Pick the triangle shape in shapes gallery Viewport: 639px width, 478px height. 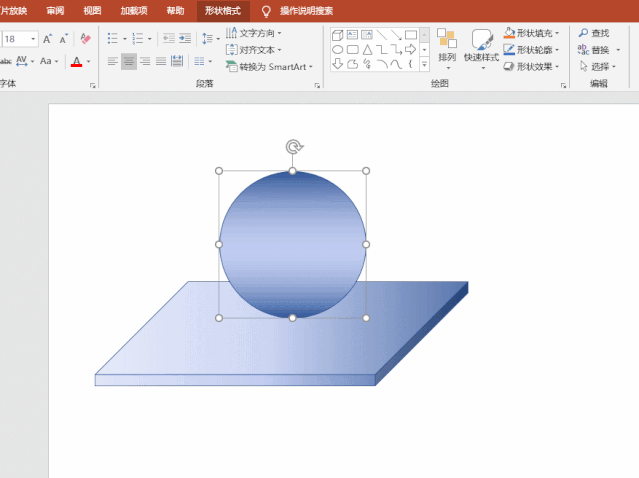coord(367,49)
